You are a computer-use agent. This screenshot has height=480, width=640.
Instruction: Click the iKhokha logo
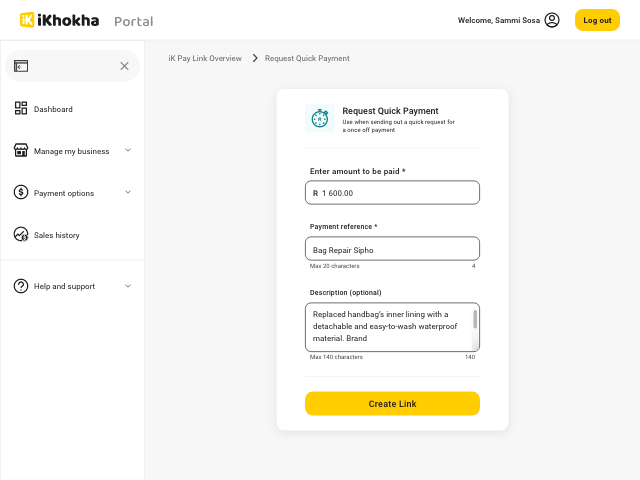pos(60,20)
